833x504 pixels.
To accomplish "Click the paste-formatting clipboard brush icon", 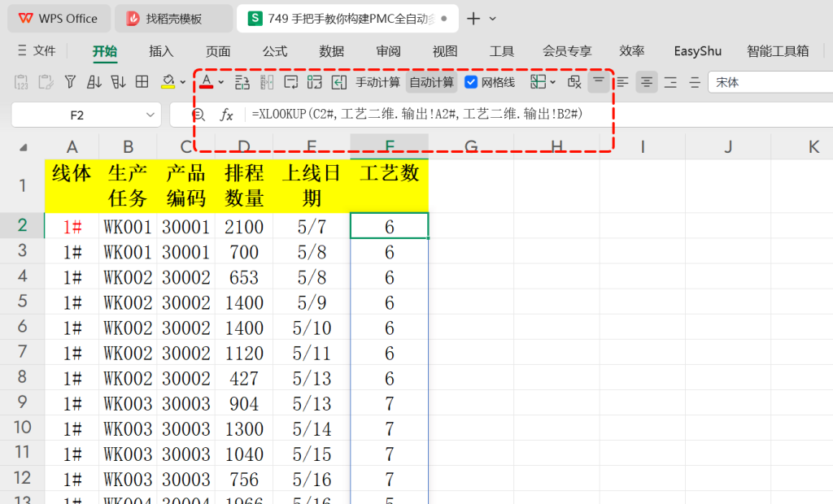I will click(x=46, y=82).
